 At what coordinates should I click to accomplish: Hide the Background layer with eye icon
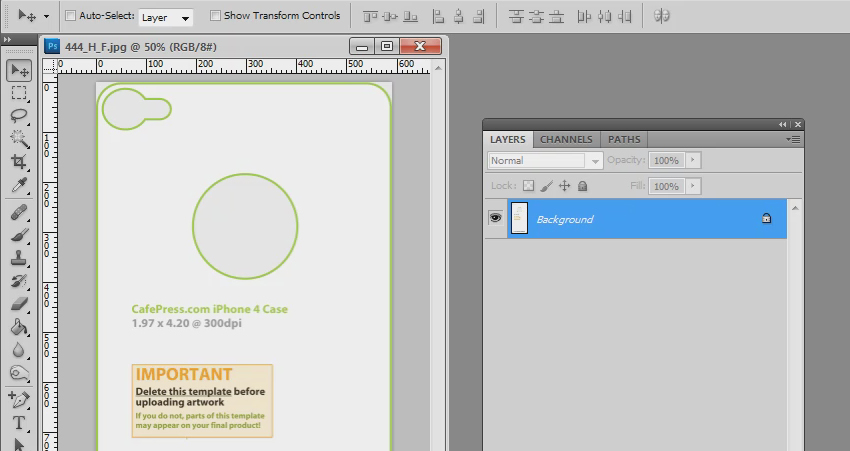(x=495, y=218)
